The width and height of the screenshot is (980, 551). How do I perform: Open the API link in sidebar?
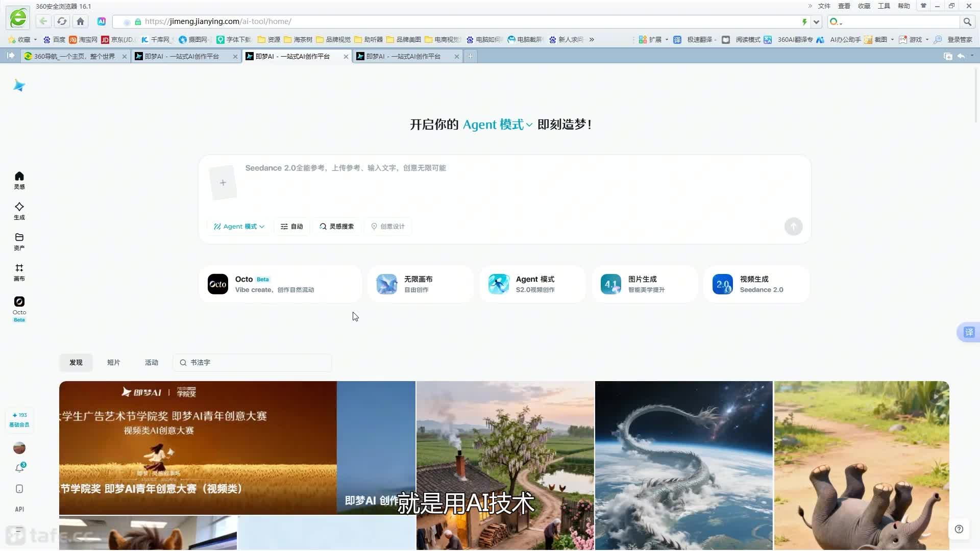click(x=19, y=509)
